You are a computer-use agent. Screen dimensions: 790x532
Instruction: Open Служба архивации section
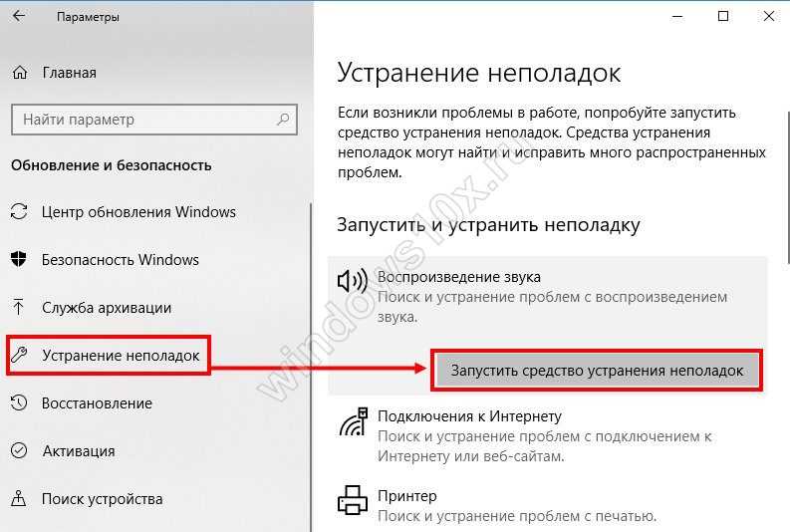coord(107,308)
